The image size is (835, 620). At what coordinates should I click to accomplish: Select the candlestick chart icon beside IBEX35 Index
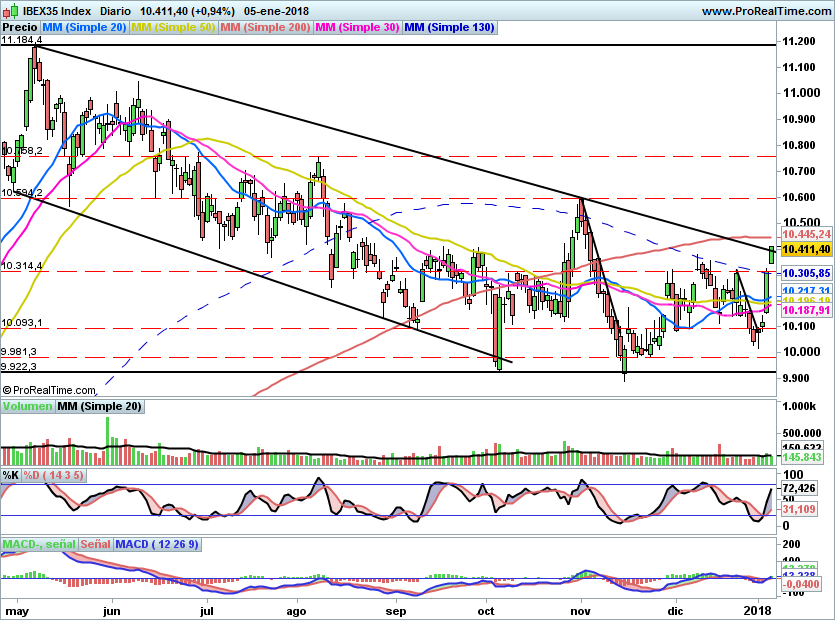pos(11,10)
